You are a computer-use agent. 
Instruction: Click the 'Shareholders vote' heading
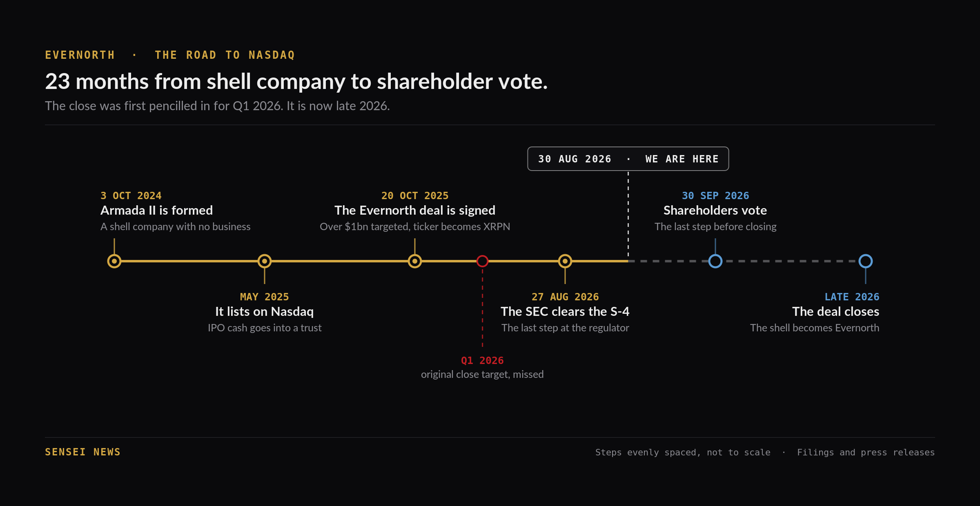(715, 211)
